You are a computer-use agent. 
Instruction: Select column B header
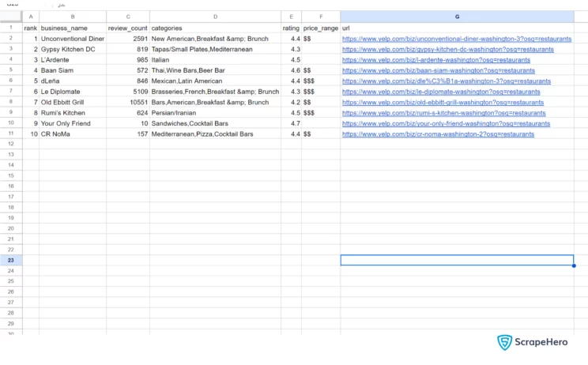(73, 17)
